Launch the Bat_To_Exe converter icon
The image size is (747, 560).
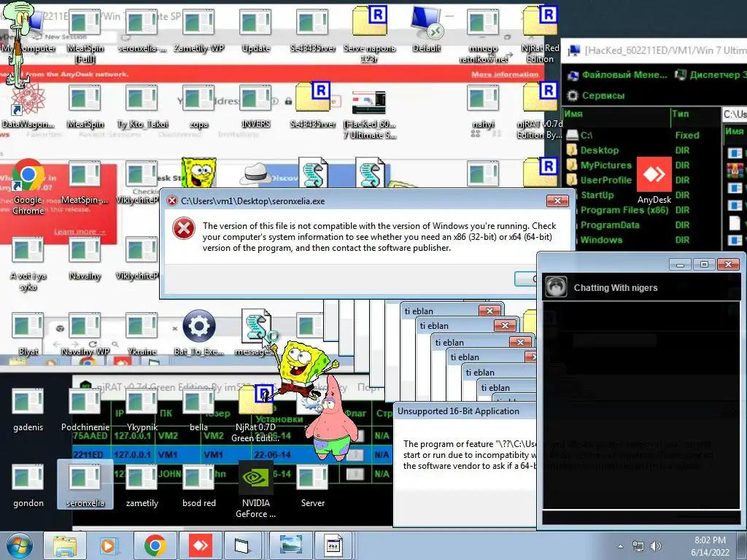[198, 332]
